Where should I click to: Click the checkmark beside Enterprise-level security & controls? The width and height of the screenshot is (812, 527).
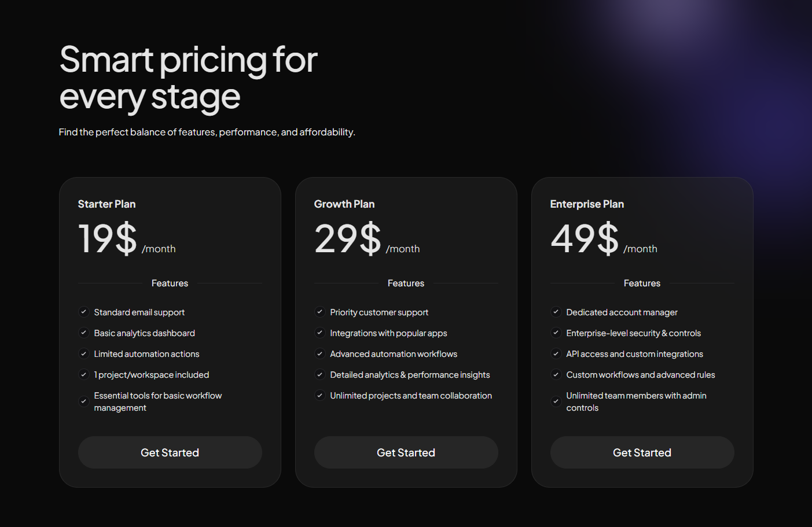(x=556, y=333)
